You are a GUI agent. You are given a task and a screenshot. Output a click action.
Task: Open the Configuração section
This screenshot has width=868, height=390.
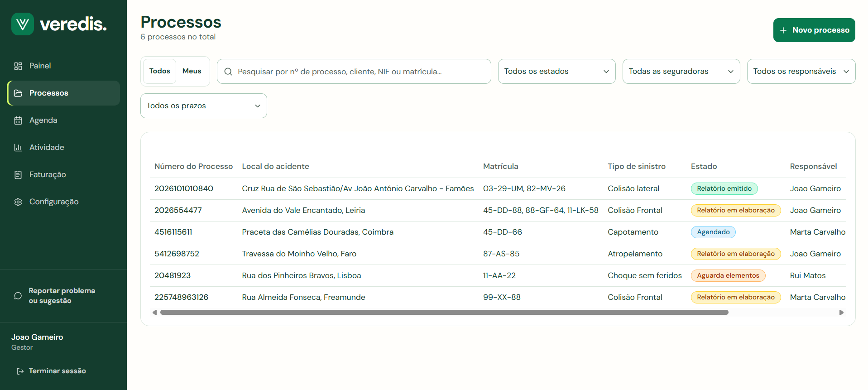pyautogui.click(x=63, y=202)
